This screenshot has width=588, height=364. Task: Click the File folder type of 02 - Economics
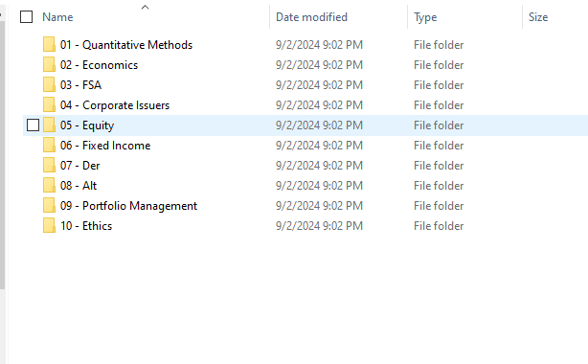(439, 65)
